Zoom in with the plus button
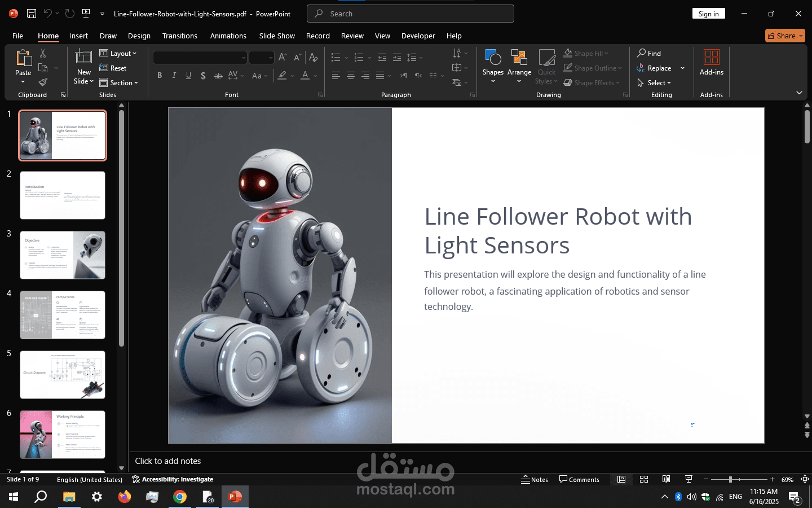The image size is (812, 508). click(772, 479)
